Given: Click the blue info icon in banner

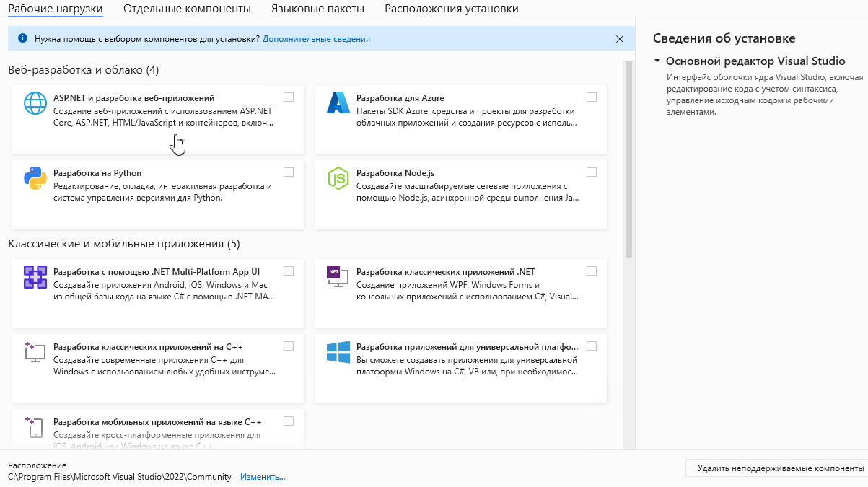Looking at the screenshot, I should coord(22,39).
